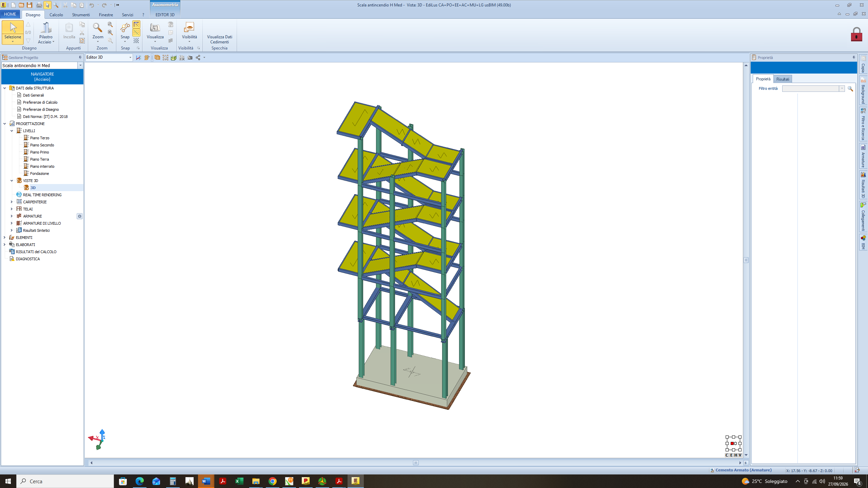This screenshot has height=488, width=868.
Task: Toggle the C button in view corner
Action: click(727, 455)
